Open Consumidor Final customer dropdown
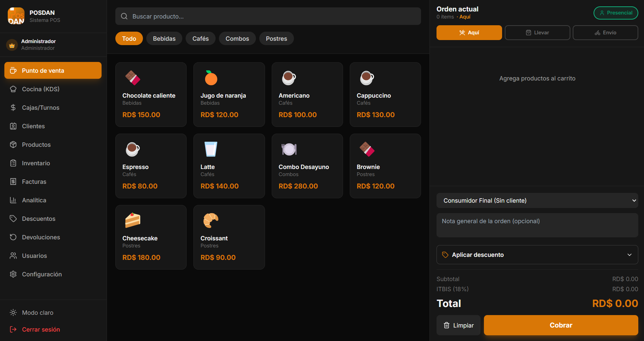 pyautogui.click(x=537, y=201)
